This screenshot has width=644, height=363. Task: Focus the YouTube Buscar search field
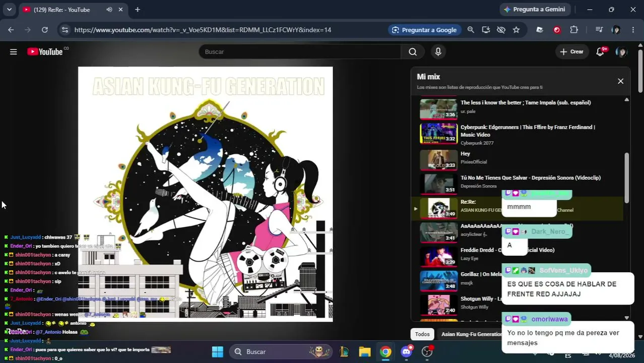pyautogui.click(x=300, y=51)
